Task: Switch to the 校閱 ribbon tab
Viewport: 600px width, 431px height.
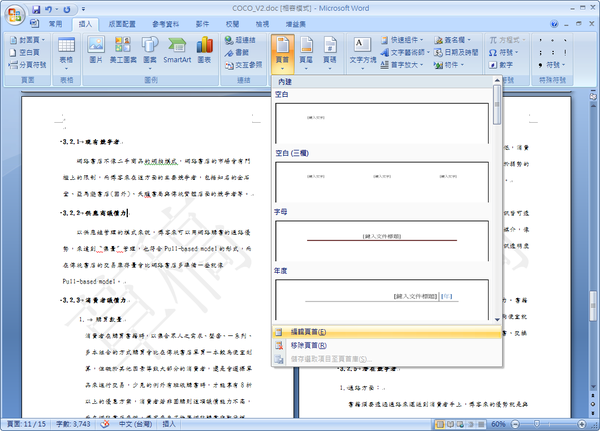Action: (232, 24)
